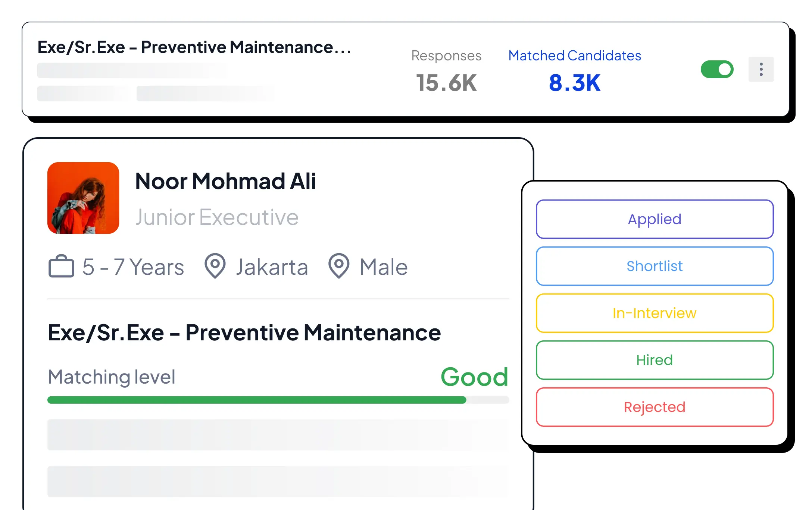Screen dimensions: 812x510
Task: Click the pin icon beside Male
Action: [x=338, y=266]
